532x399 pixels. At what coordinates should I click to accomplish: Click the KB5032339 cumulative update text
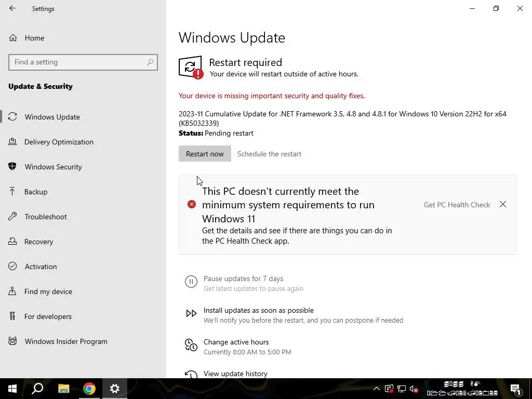click(342, 118)
